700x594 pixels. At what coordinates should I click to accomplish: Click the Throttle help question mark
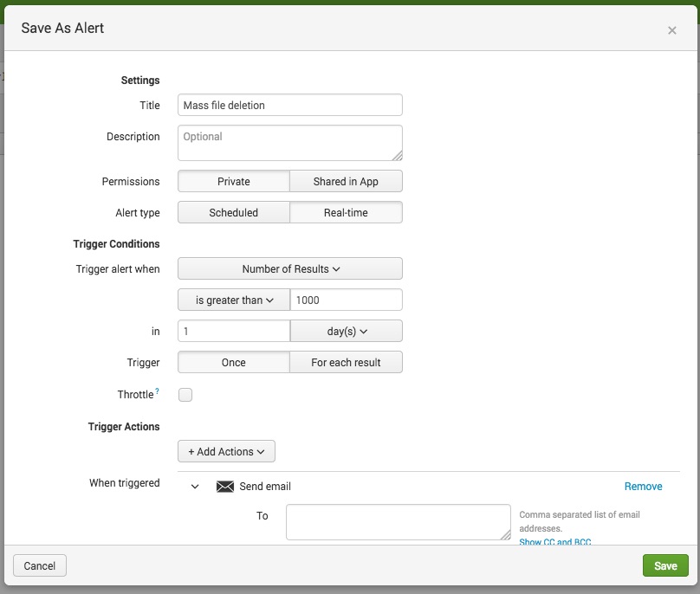coord(157,392)
